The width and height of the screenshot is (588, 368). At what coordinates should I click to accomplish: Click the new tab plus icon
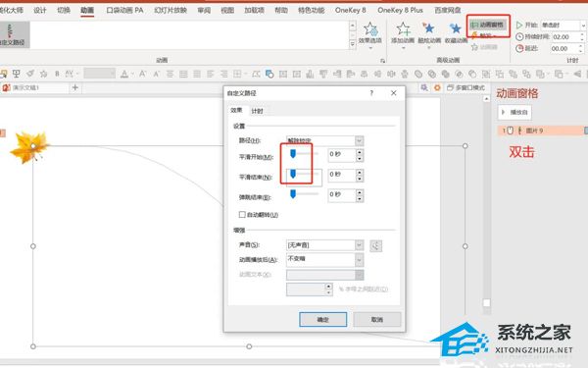pos(75,87)
